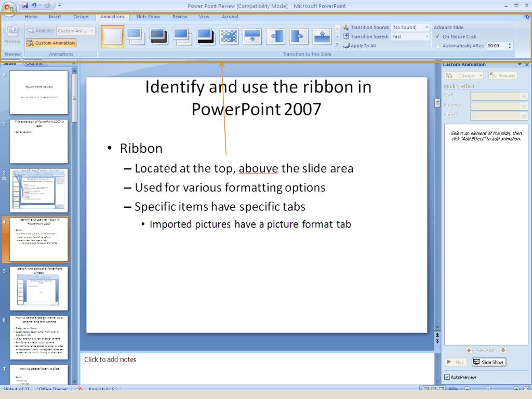This screenshot has width=532, height=399.
Task: Apply the Dissolve checkerboard transition
Action: (x=229, y=36)
